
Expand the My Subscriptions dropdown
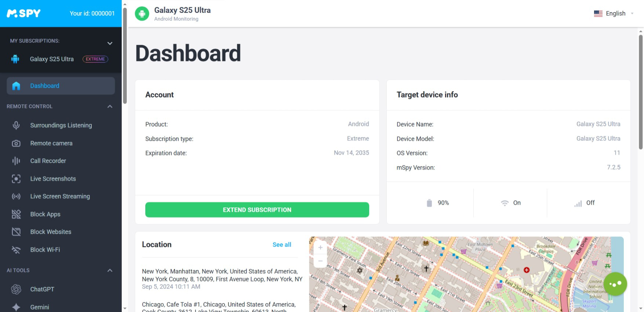click(110, 43)
